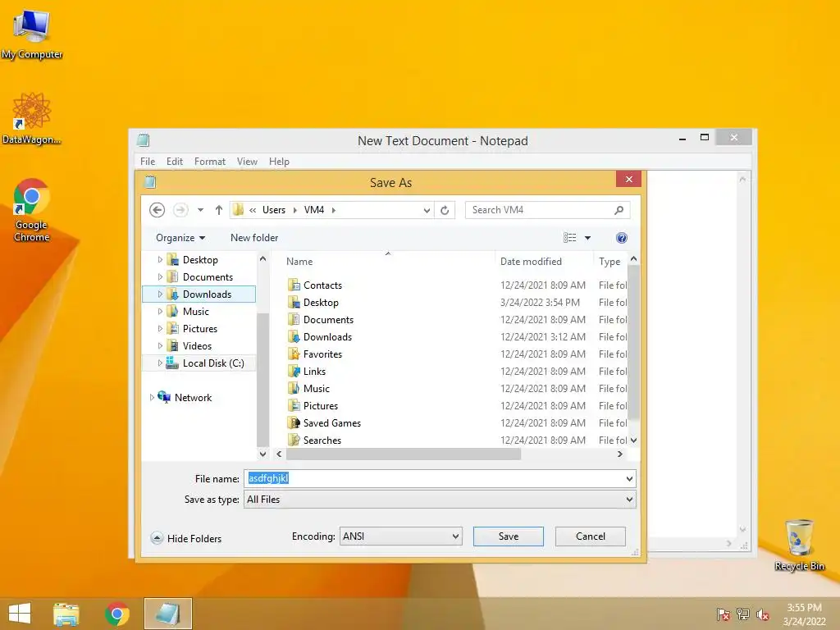The height and width of the screenshot is (630, 840).
Task: Click the Contacts folder icon
Action: tap(294, 285)
